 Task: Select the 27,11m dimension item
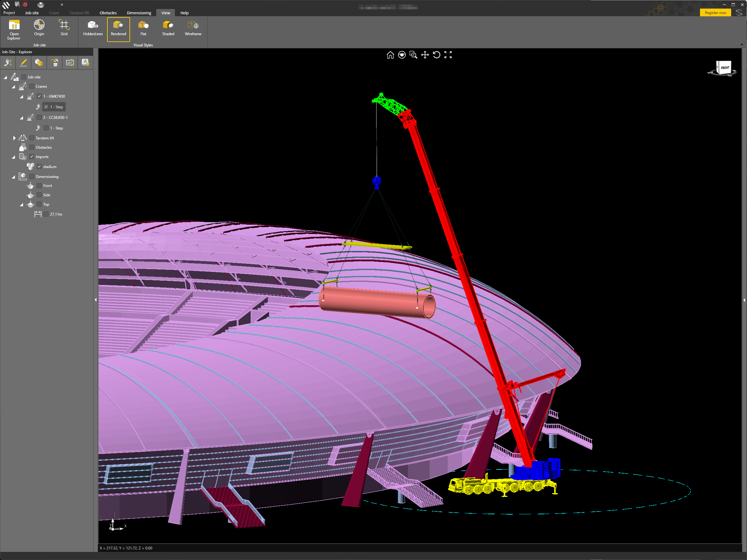tap(56, 214)
